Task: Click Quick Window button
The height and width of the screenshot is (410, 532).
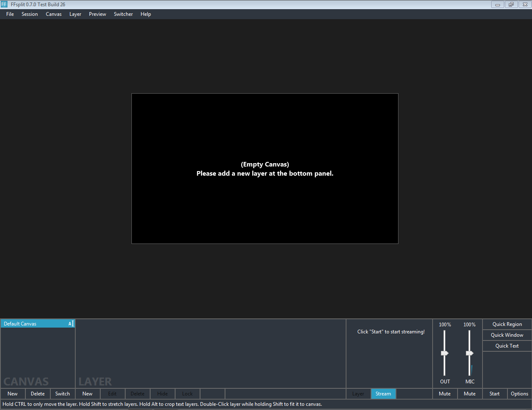Action: tap(507, 335)
